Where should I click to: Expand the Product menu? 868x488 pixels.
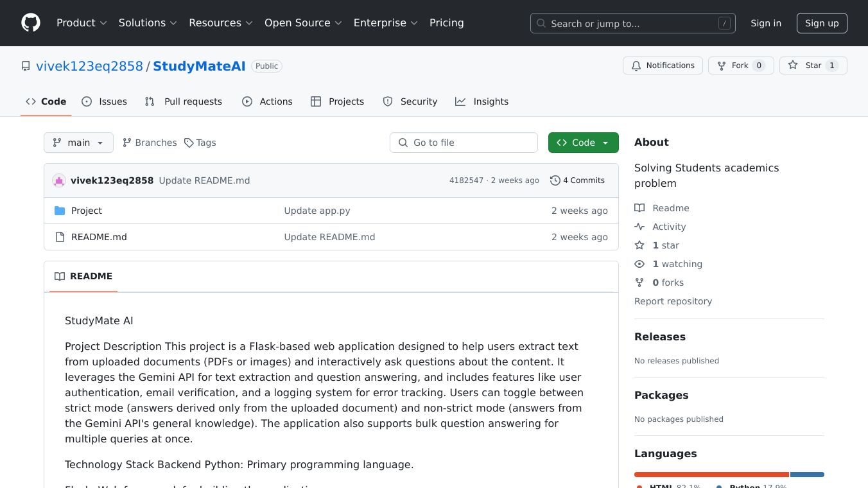[x=81, y=23]
